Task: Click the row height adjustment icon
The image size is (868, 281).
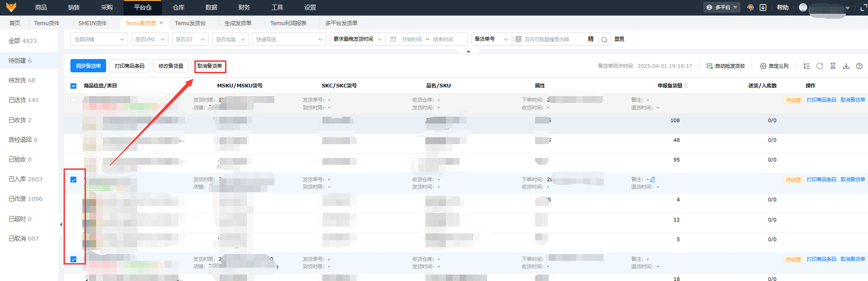Action: pyautogui.click(x=806, y=66)
